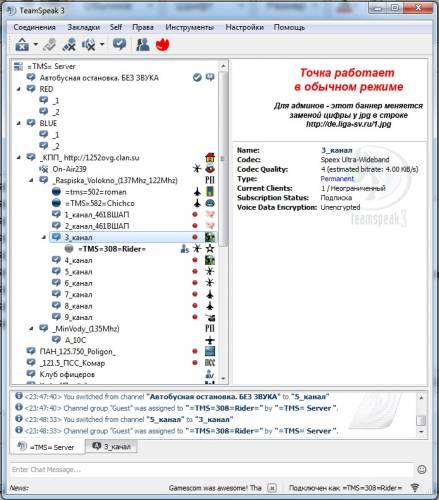This screenshot has height=500, width=439.
Task: Click the red dot on 6_канал row
Action: point(195,283)
